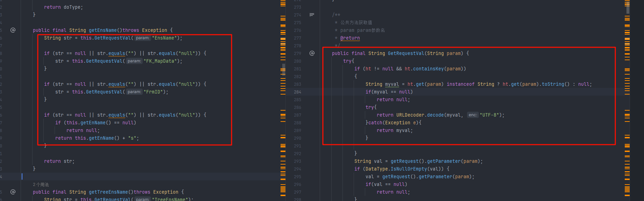644x201 pixels.
Task: Click getParameter on line 293
Action: click(444, 161)
